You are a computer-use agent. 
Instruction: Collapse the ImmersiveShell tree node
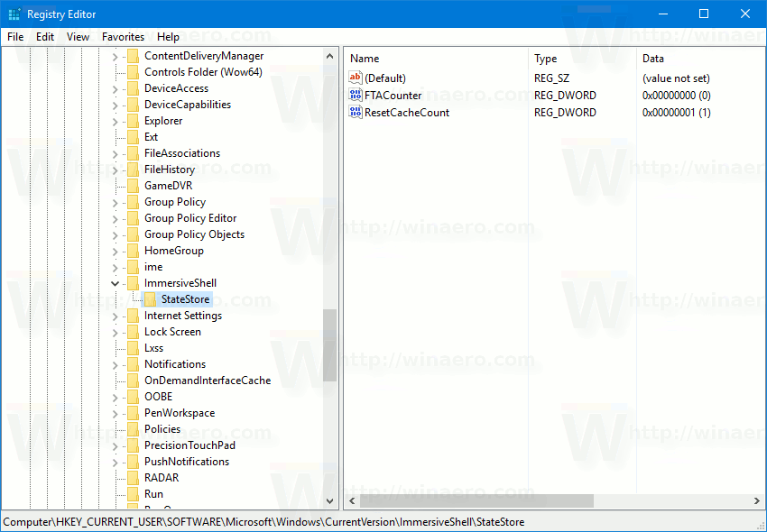tap(115, 282)
